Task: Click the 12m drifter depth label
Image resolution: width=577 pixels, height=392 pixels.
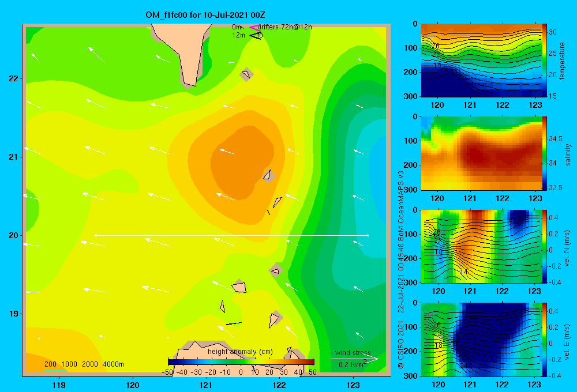Action: [x=238, y=35]
